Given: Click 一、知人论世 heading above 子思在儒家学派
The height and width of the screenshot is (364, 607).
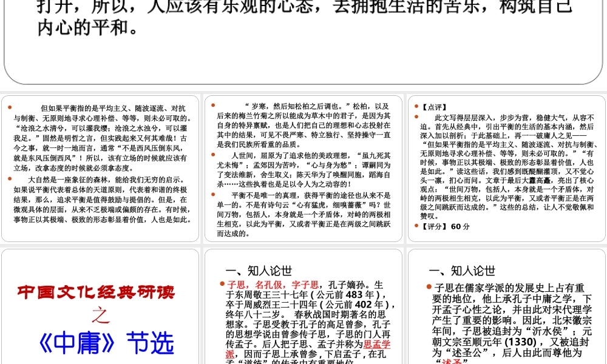Looking at the screenshot, I should [462, 271].
